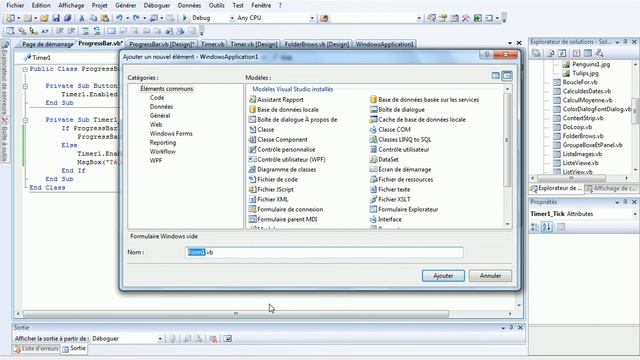Select the DataSet template
The width and height of the screenshot is (640, 360).
(x=384, y=159)
